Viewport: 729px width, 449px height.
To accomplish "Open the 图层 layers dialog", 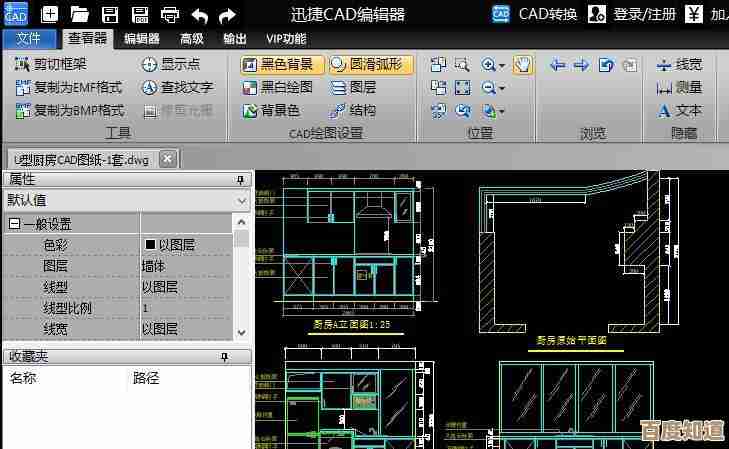I will (353, 87).
